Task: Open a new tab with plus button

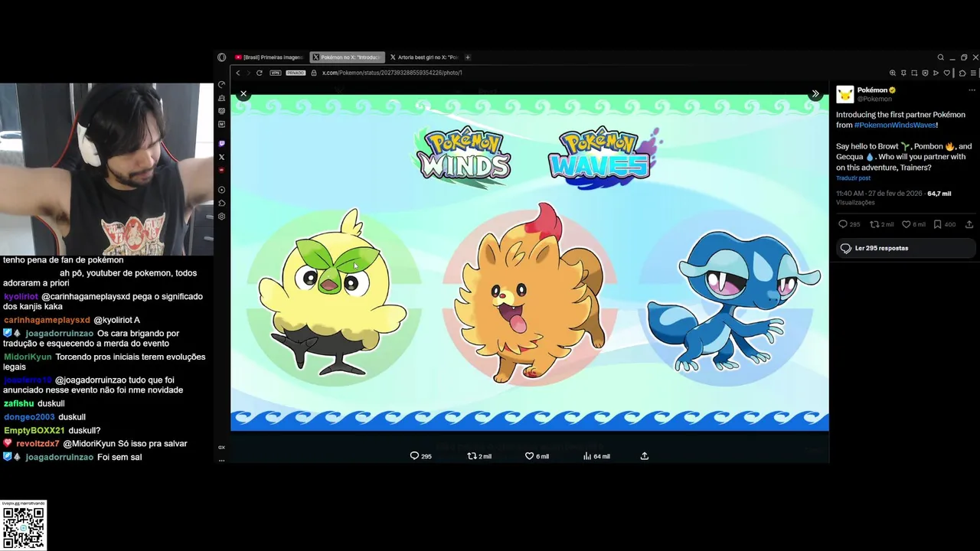Action: pos(468,57)
